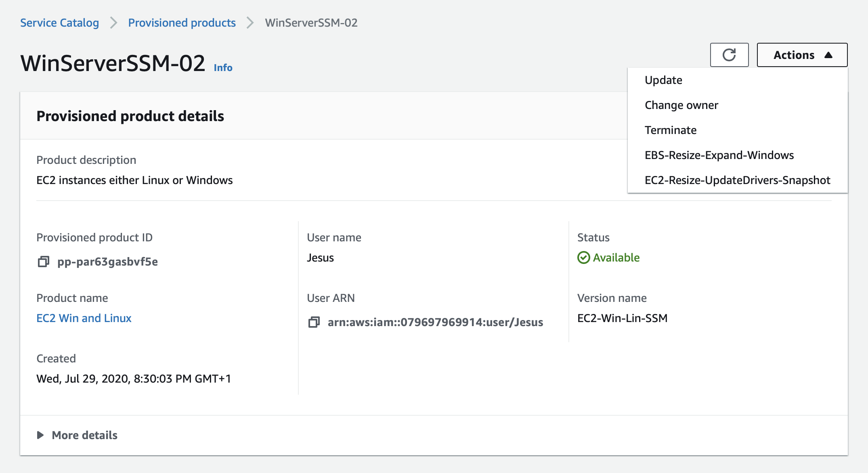
Task: Select Update from the Actions menu
Action: pos(664,80)
